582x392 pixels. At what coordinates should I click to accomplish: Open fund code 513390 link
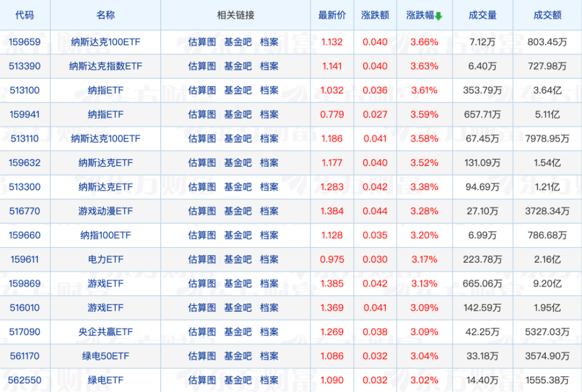(24, 66)
